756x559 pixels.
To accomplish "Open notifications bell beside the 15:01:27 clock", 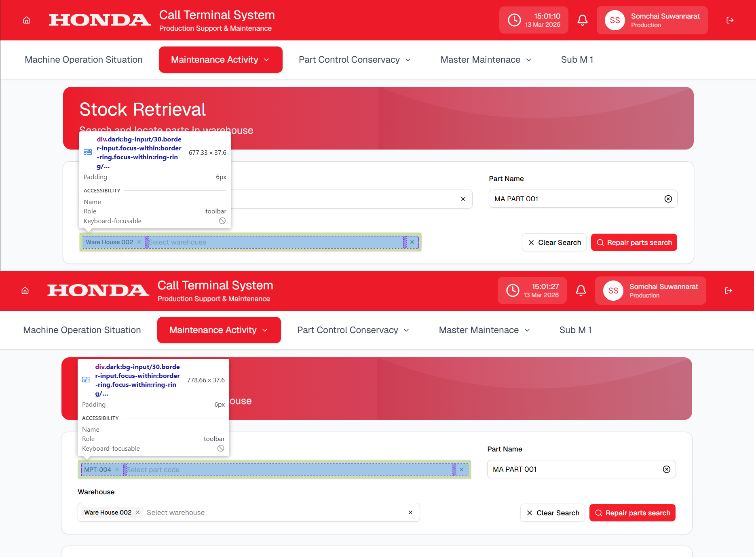I will (x=581, y=291).
